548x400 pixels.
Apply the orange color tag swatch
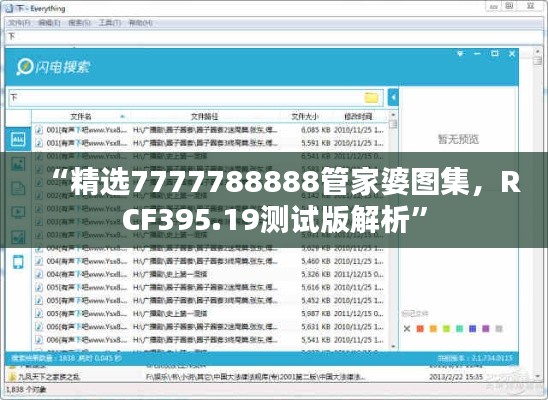[x=433, y=329]
